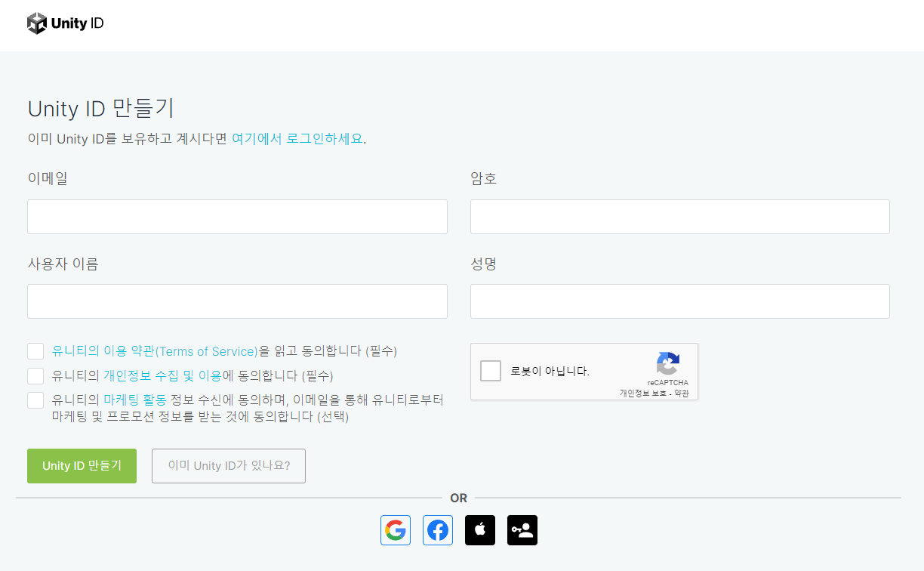The height and width of the screenshot is (571, 924).
Task: Choose the single sign-on key icon
Action: 522,530
